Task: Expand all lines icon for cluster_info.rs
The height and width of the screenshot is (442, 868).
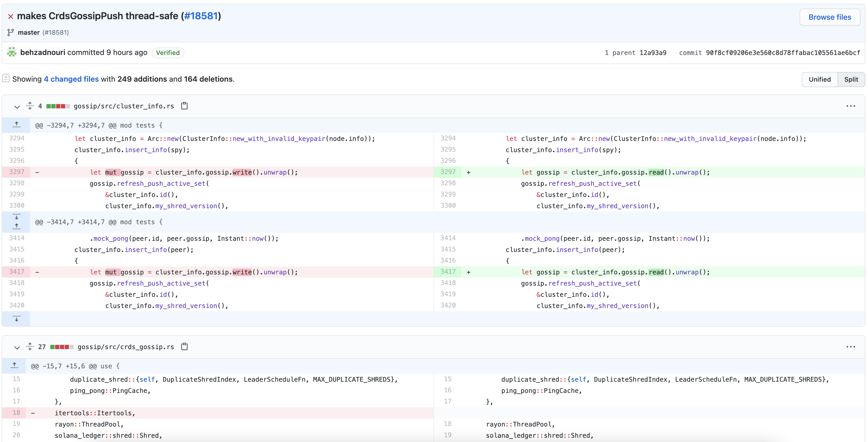Action: [30, 106]
